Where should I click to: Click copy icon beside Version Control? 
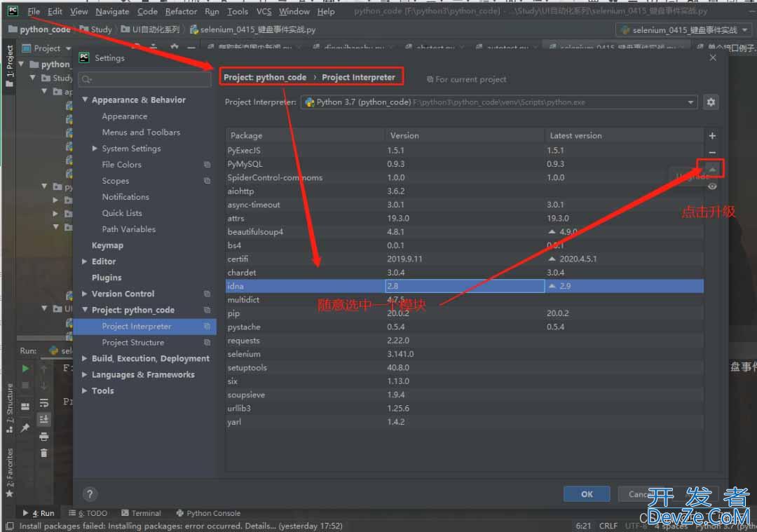tap(207, 294)
